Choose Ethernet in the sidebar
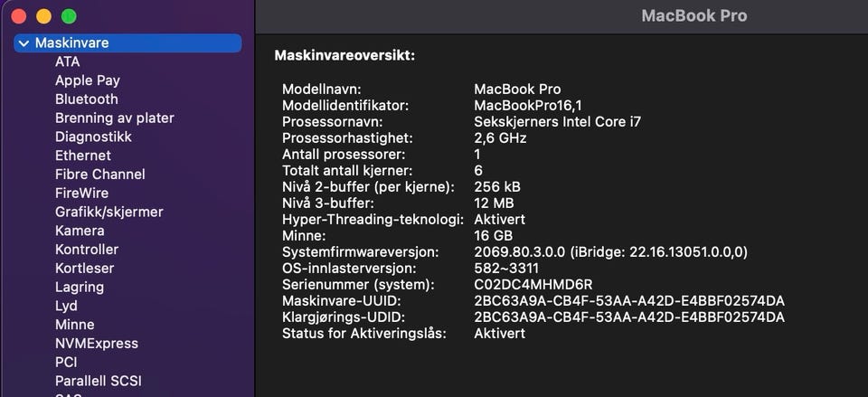This screenshot has height=397, width=868. [83, 156]
